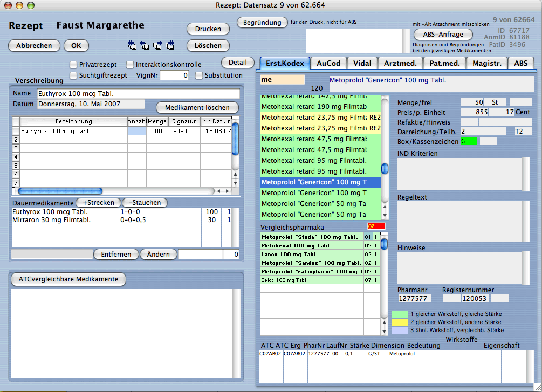This screenshot has height=392, width=542.
Task: Click the medication list's up scroll arrow
Action: pos(385,207)
